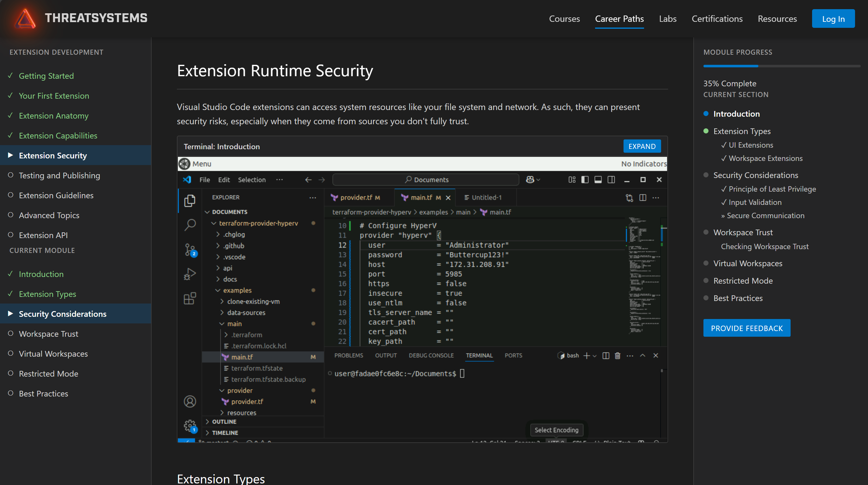
Task: Select Advanced Topics in sidebar
Action: 49,215
